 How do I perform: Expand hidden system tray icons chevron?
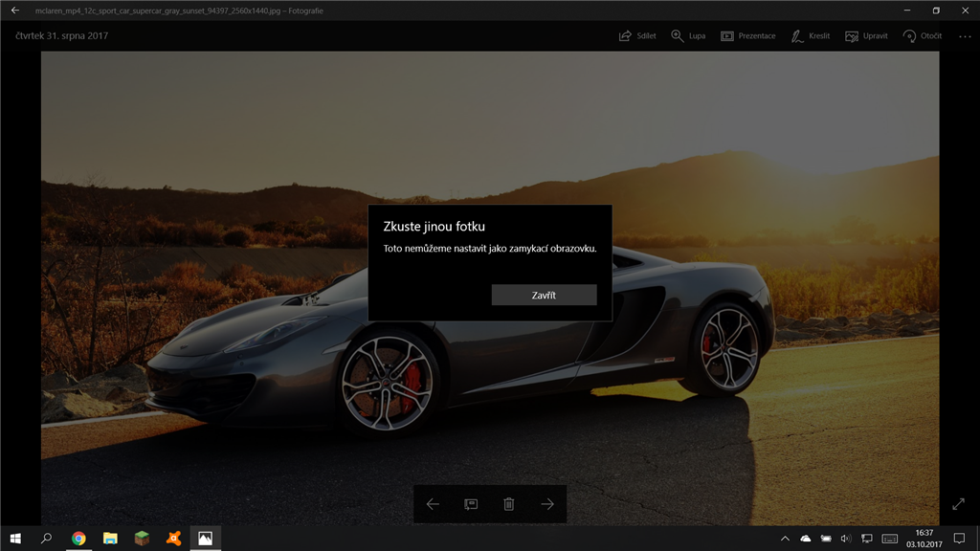(x=785, y=539)
